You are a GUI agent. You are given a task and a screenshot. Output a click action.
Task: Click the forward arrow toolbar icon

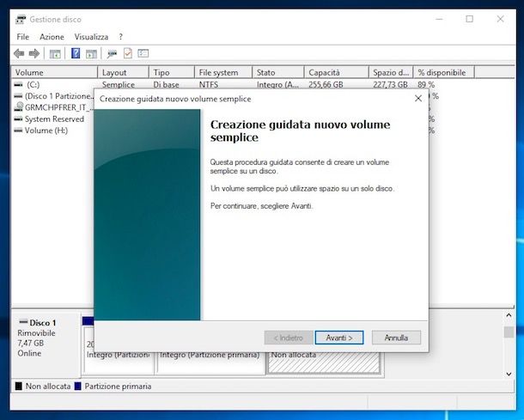pos(34,53)
